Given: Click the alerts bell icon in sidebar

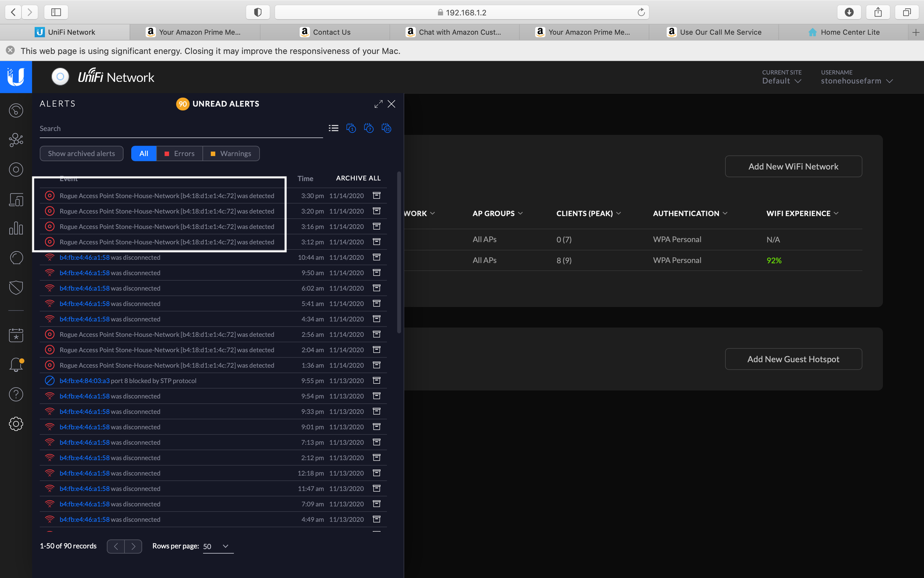Looking at the screenshot, I should coord(16,365).
